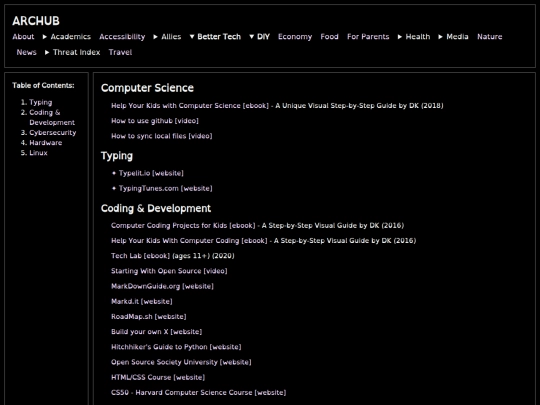Select the Typing section heading
Screen dimensions: 540x405
click(117, 156)
